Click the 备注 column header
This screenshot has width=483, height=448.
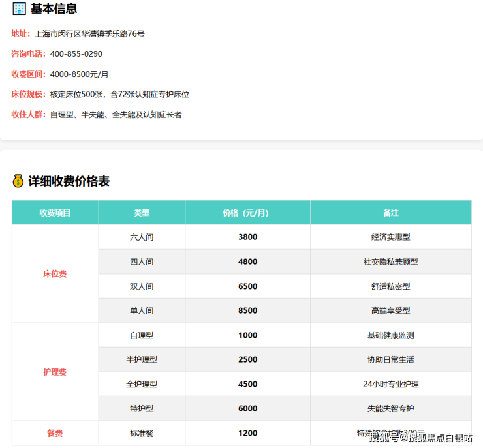(x=390, y=213)
